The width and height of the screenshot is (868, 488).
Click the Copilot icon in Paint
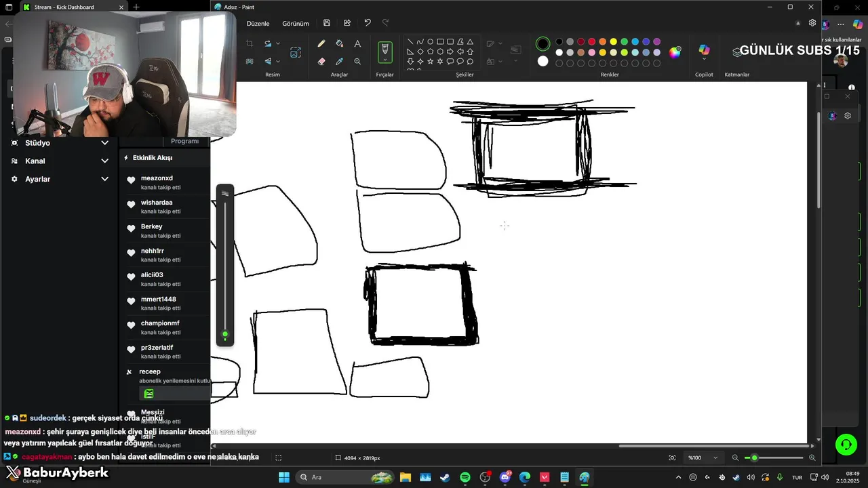(704, 50)
